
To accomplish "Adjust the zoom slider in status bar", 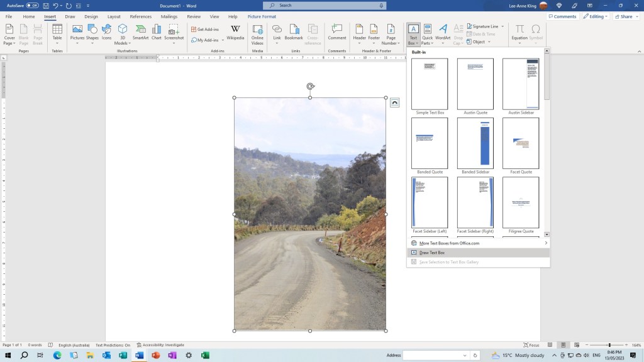I will click(x=609, y=345).
